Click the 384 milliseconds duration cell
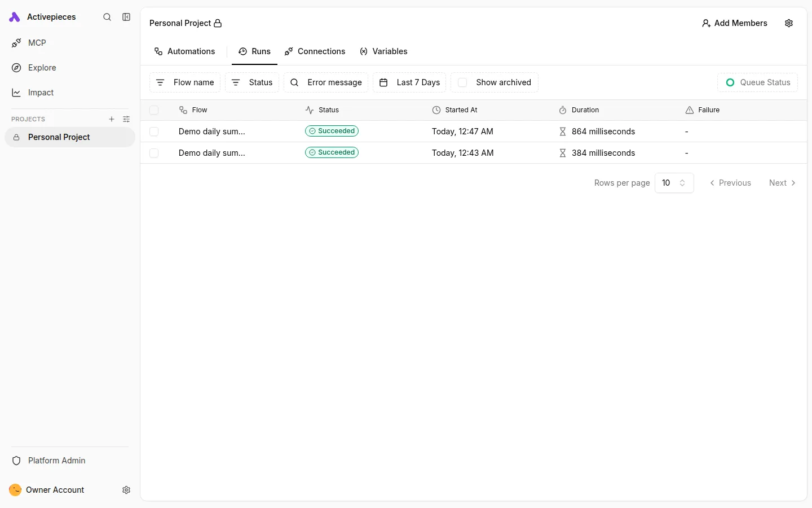The height and width of the screenshot is (508, 812). (597, 153)
